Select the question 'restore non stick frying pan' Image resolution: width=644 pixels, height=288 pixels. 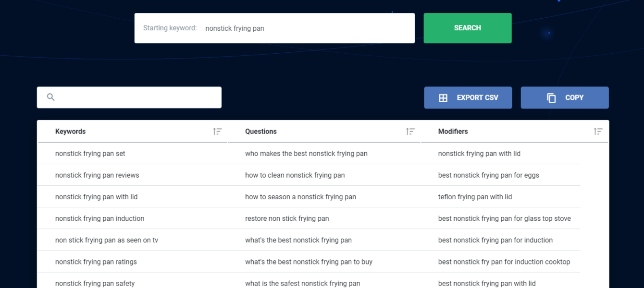coord(287,218)
